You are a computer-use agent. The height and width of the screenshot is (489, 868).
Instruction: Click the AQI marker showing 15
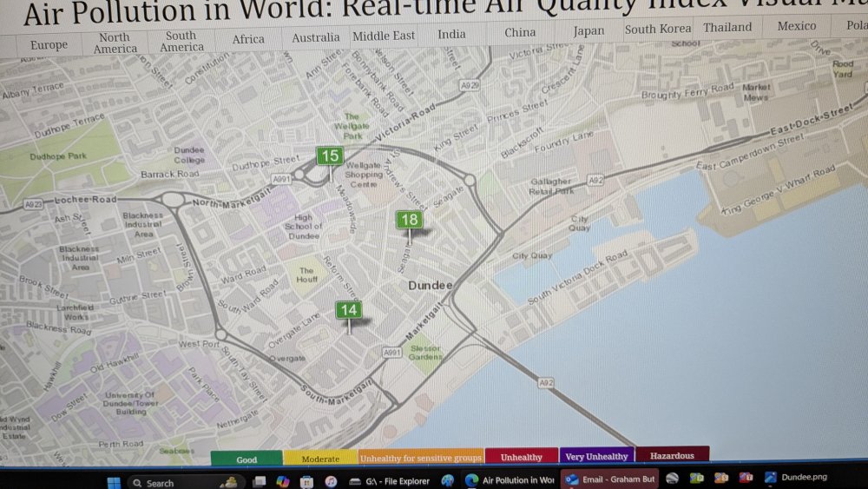point(330,156)
